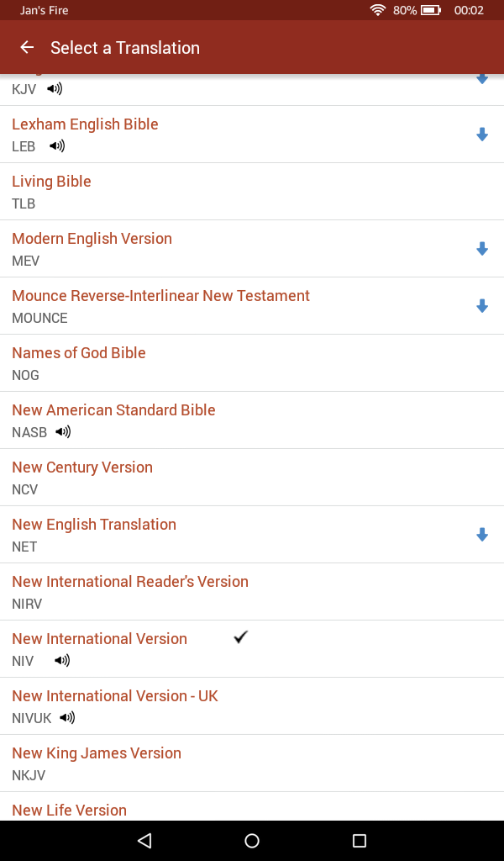
Task: Download the Lexham English Bible
Action: pos(482,135)
